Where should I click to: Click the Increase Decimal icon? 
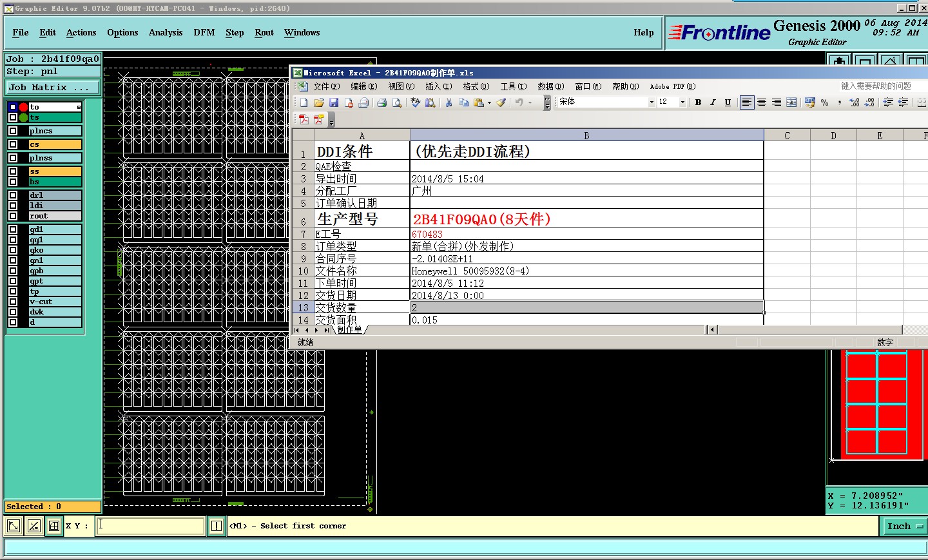[x=855, y=102]
